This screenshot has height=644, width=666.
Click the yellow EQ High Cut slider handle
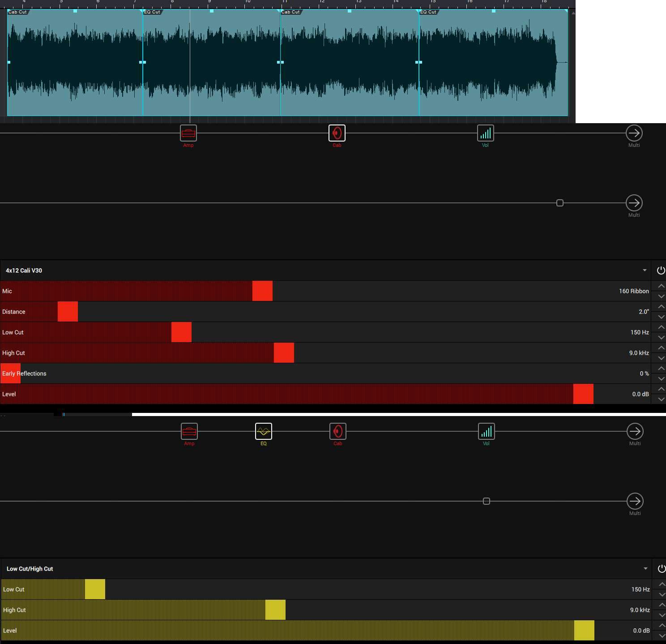point(275,610)
